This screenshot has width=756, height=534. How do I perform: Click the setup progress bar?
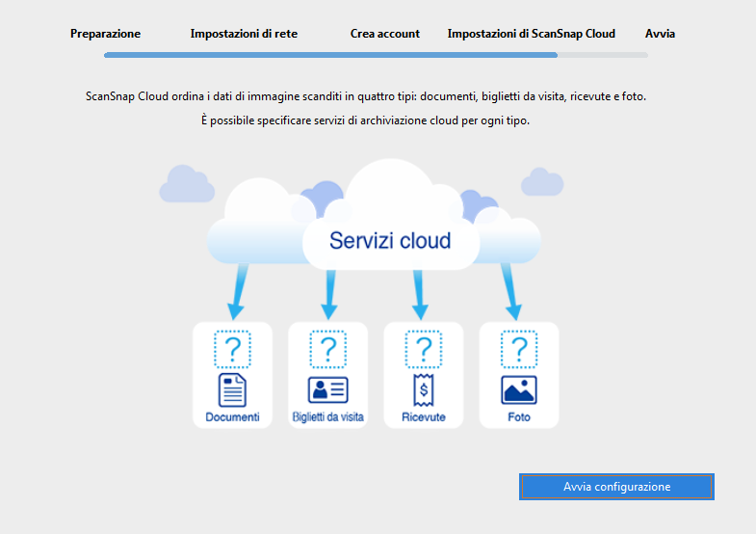tap(376, 55)
